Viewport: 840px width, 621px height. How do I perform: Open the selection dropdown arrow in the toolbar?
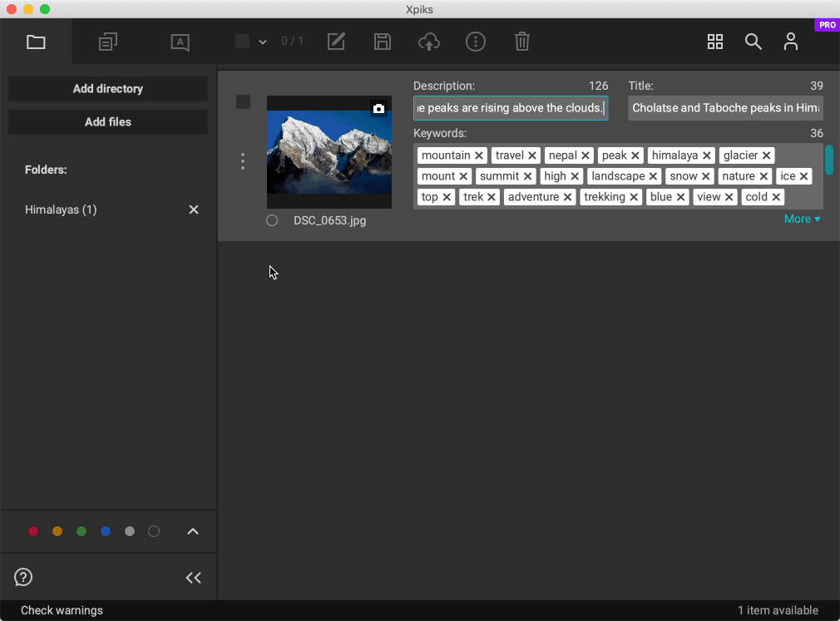tap(262, 41)
